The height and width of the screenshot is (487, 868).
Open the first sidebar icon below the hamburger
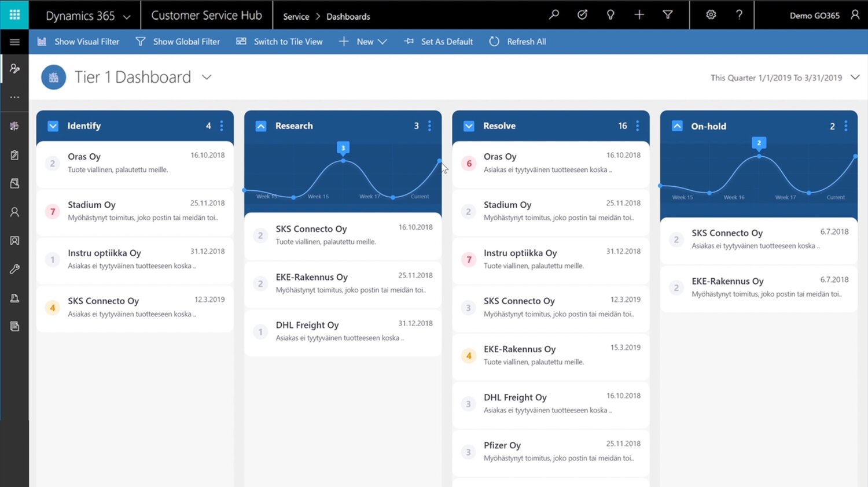(x=14, y=69)
